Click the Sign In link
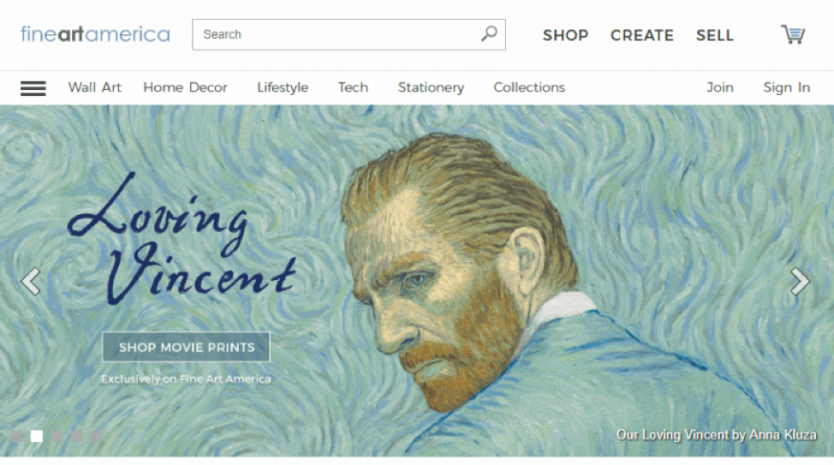The height and width of the screenshot is (465, 834). (786, 88)
